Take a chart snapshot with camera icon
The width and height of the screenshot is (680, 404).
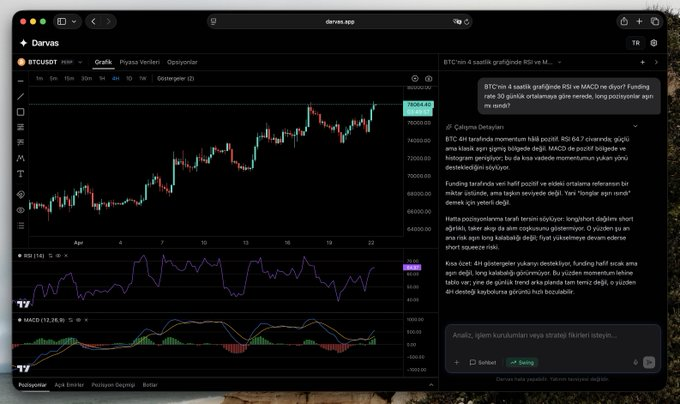click(428, 78)
